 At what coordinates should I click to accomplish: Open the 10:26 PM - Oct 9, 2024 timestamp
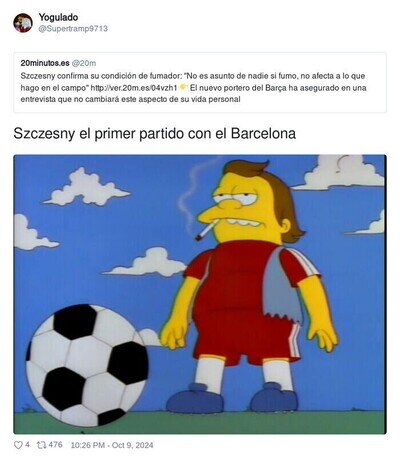[112, 445]
